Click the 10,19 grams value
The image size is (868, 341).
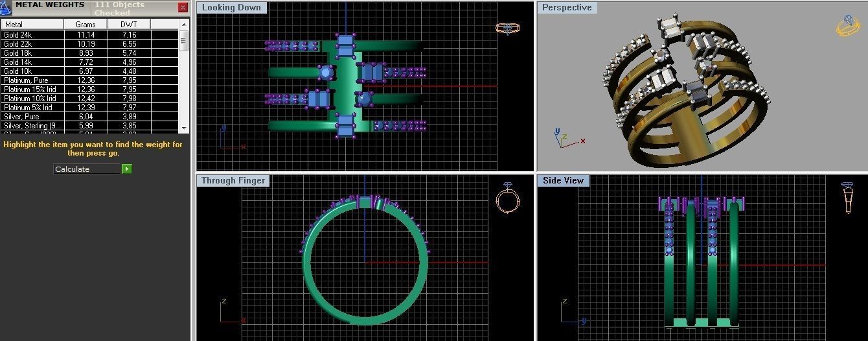point(86,43)
